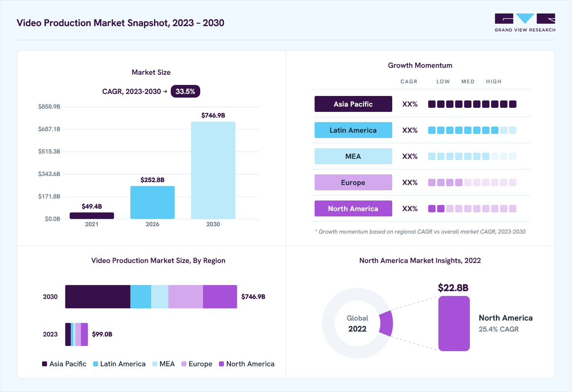The height and width of the screenshot is (392, 572).
Task: Click the $515.3B axis label
Action: click(x=49, y=151)
